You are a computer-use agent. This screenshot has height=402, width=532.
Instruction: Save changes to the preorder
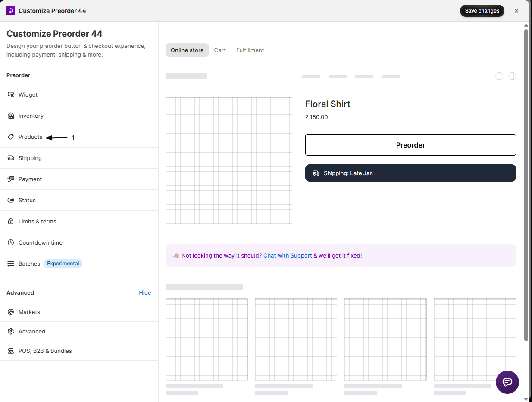[x=482, y=11]
